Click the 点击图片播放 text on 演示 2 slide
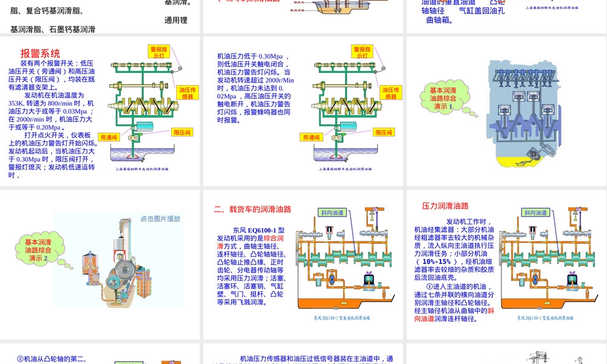 tap(160, 218)
